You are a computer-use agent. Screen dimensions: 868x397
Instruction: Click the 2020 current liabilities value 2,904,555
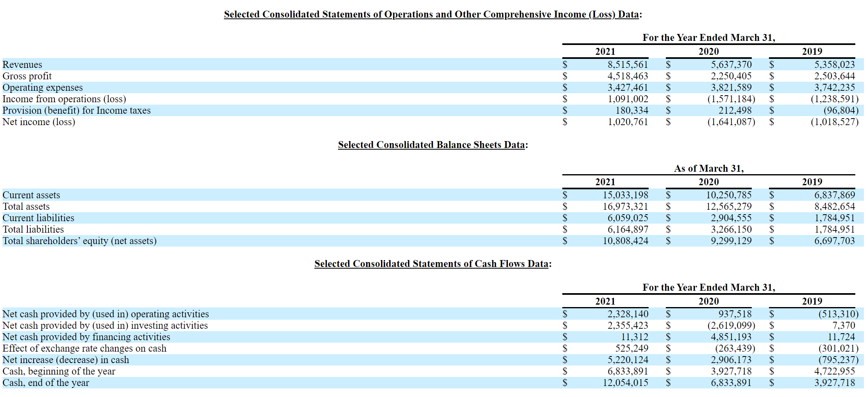point(731,218)
